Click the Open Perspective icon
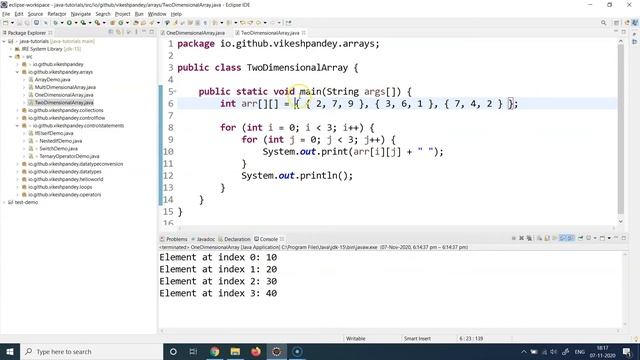 point(617,23)
